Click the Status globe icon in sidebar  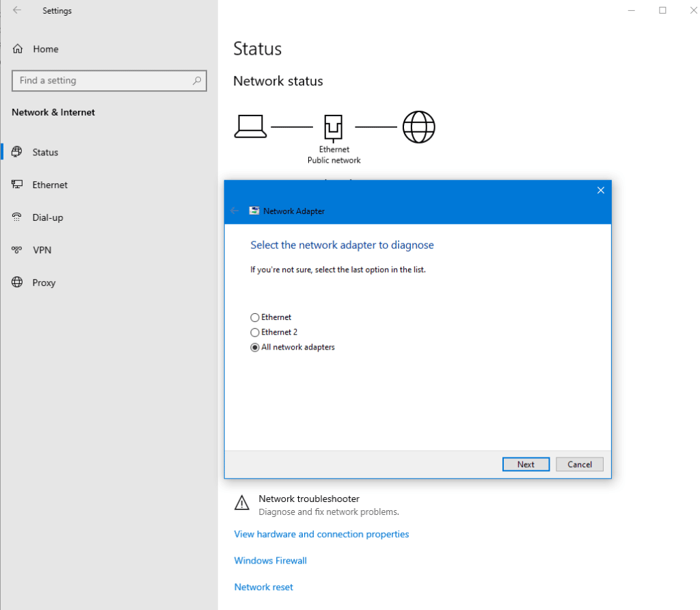coord(17,152)
